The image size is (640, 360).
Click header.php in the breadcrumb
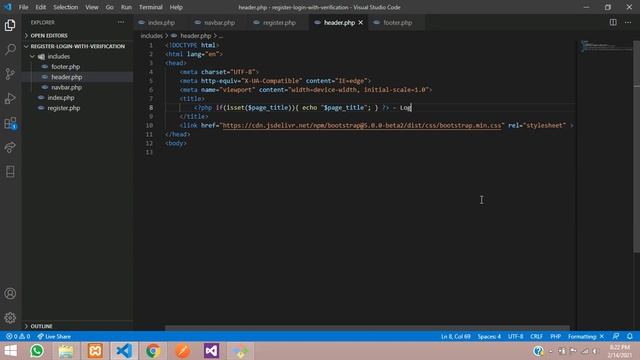tap(196, 36)
